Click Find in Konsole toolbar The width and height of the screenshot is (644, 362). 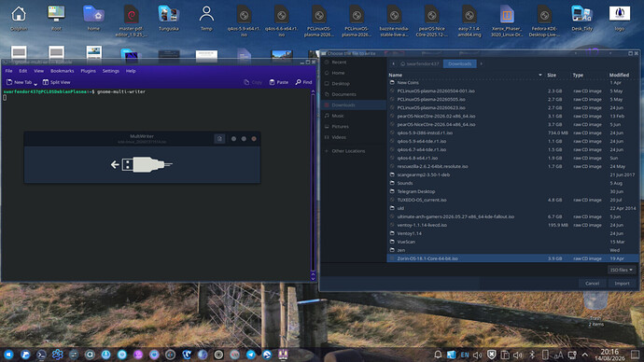(303, 82)
